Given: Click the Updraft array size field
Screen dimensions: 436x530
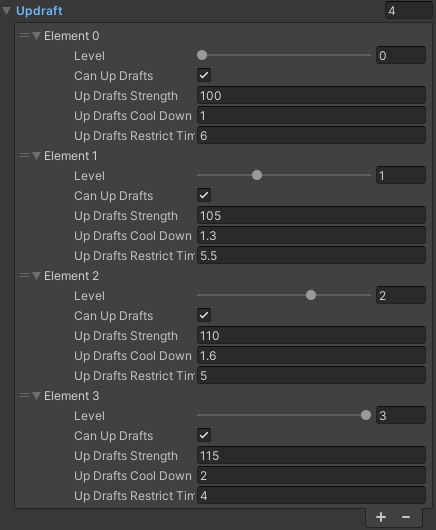Looking at the screenshot, I should pyautogui.click(x=409, y=10).
